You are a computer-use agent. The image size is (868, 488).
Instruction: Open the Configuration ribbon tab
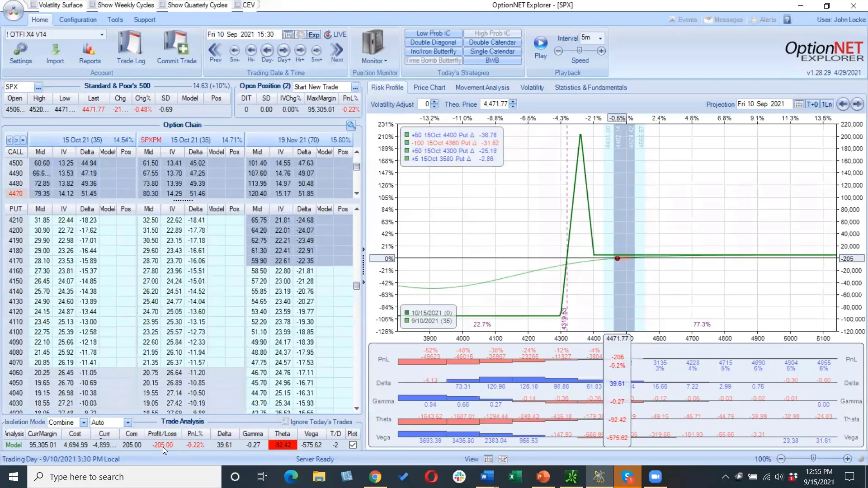78,20
